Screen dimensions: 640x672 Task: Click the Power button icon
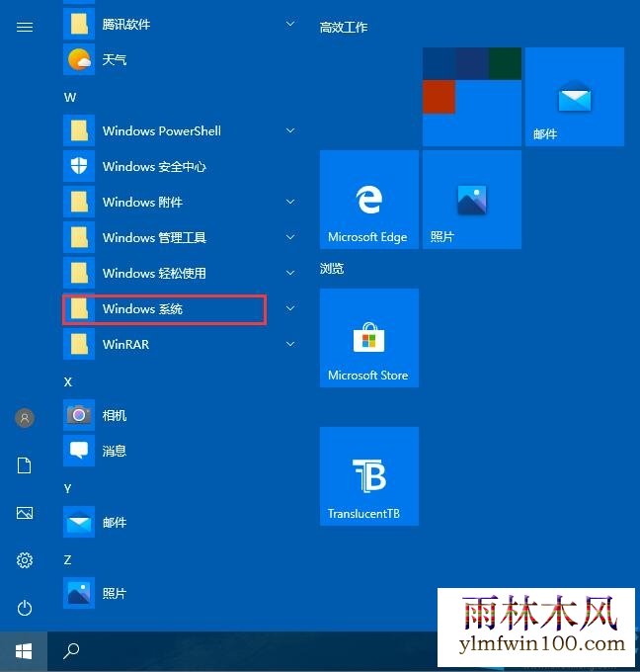25,608
